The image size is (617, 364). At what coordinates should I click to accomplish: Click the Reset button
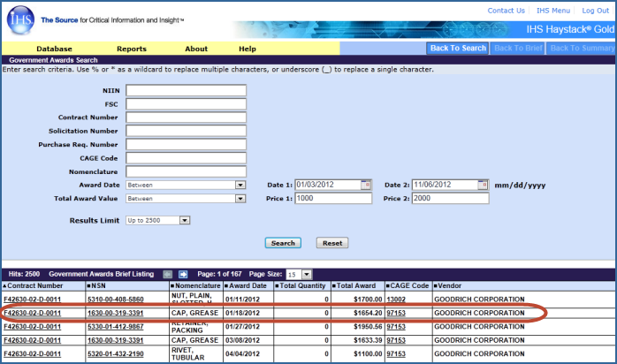[x=332, y=243]
